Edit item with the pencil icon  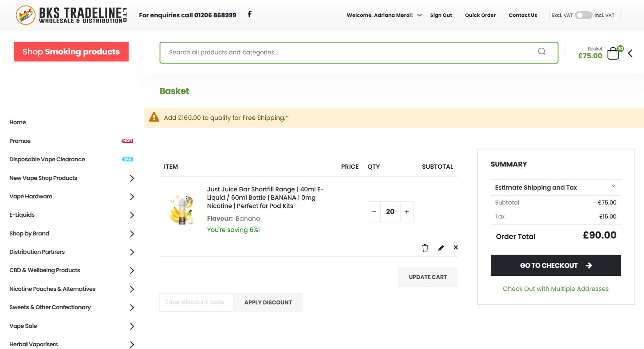pyautogui.click(x=441, y=248)
